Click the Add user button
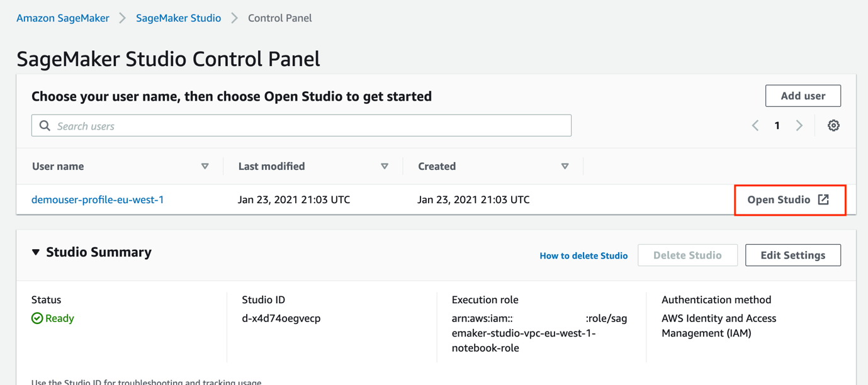The height and width of the screenshot is (385, 868). click(x=803, y=96)
